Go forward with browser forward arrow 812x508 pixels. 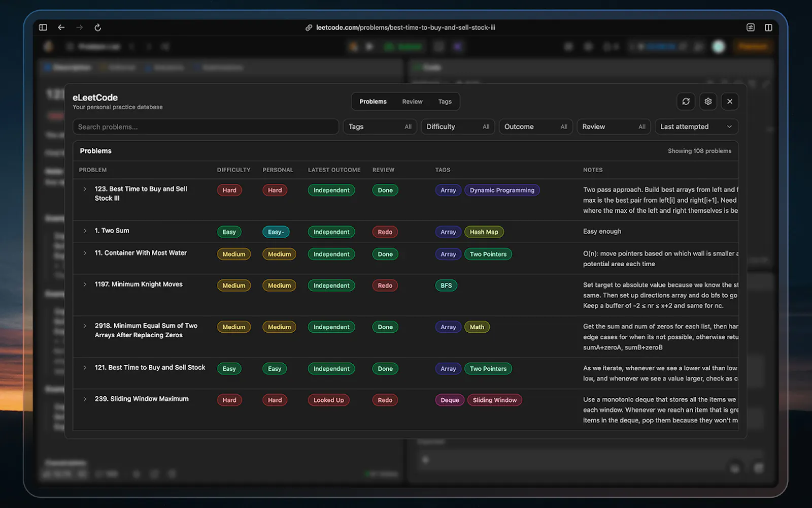(x=80, y=27)
